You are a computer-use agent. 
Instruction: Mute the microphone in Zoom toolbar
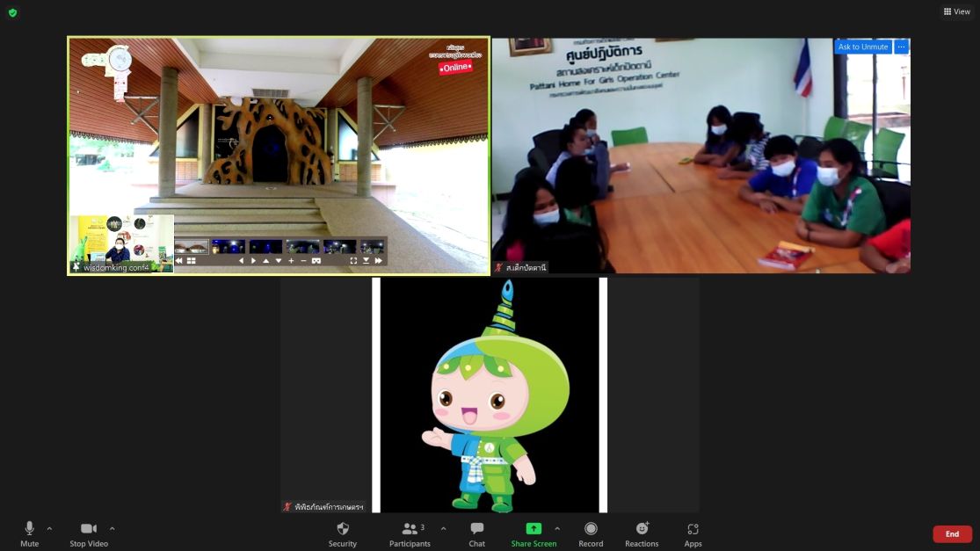click(x=29, y=534)
